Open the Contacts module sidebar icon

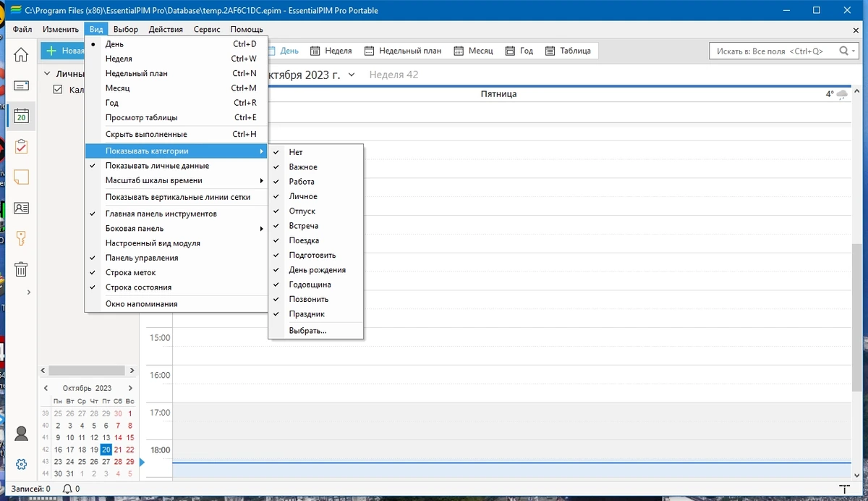22,208
